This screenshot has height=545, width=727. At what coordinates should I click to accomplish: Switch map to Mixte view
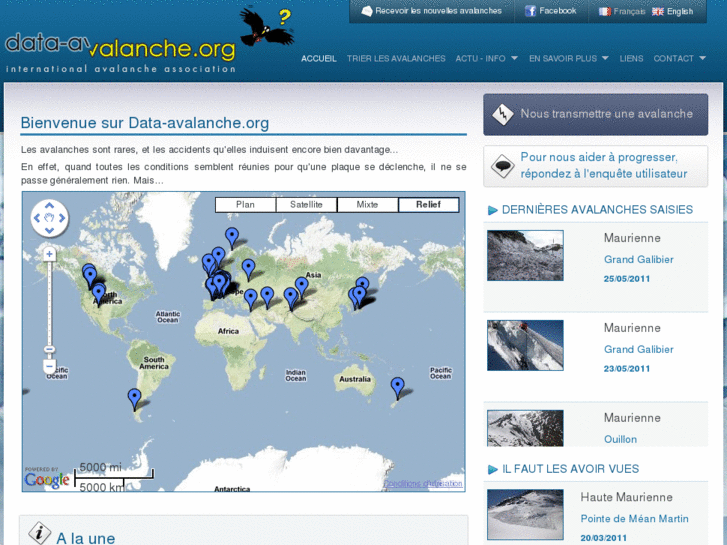[x=367, y=205]
